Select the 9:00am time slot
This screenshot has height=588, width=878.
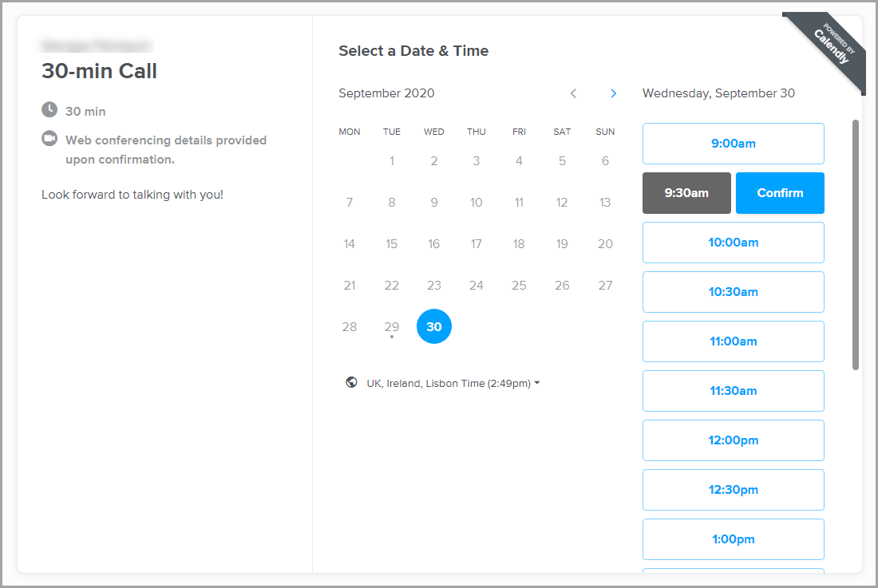[733, 144]
